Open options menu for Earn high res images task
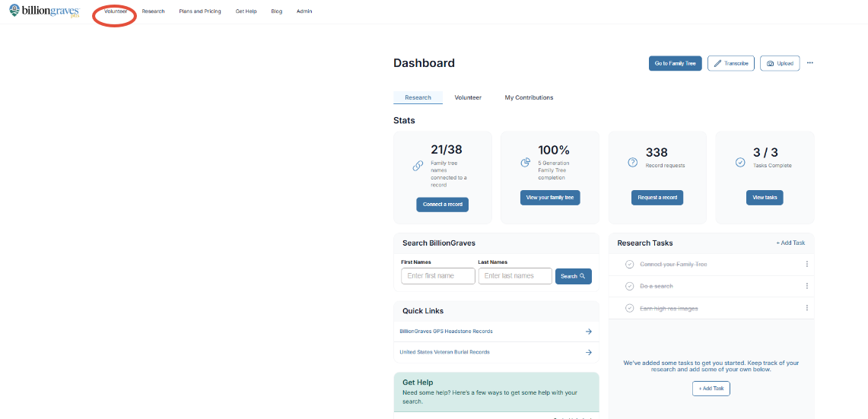 click(806, 308)
